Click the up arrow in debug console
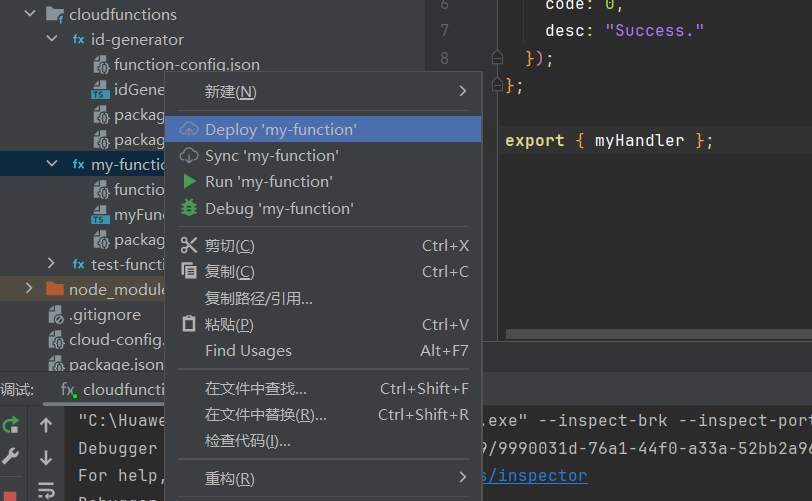 point(46,425)
